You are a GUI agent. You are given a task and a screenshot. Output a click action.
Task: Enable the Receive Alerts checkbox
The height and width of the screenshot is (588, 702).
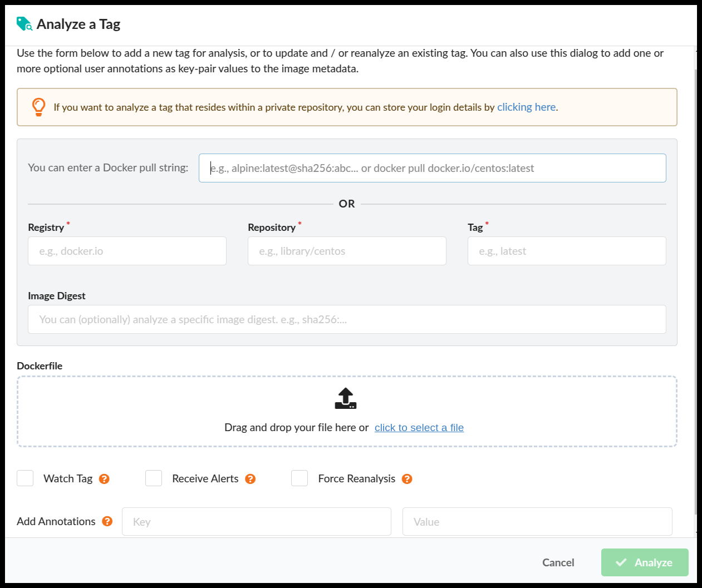154,478
